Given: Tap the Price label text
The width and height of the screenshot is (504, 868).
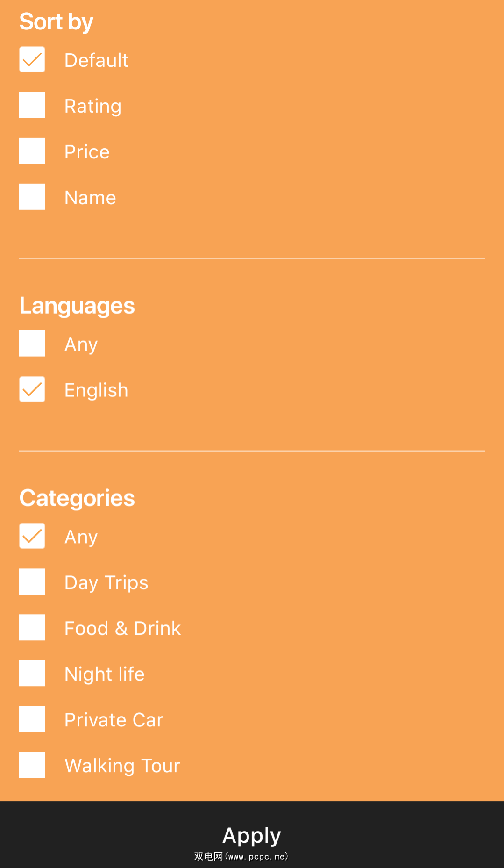Looking at the screenshot, I should tap(87, 152).
